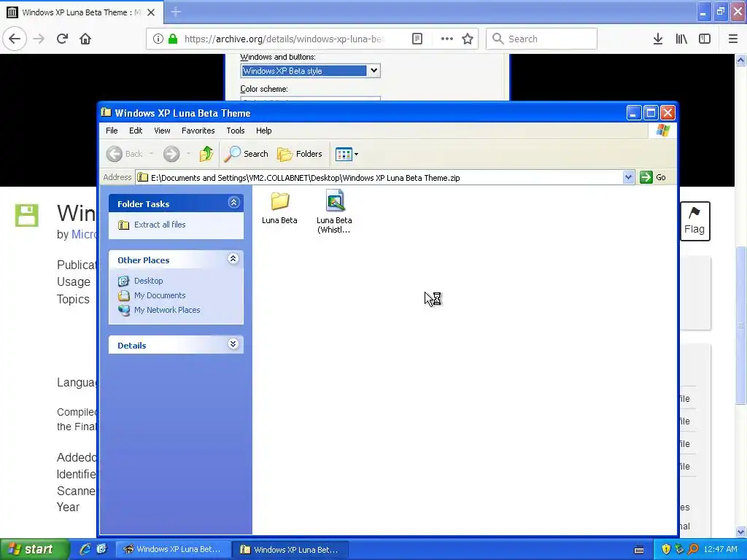
Task: Click the zip folder taskbar button
Action: (290, 550)
